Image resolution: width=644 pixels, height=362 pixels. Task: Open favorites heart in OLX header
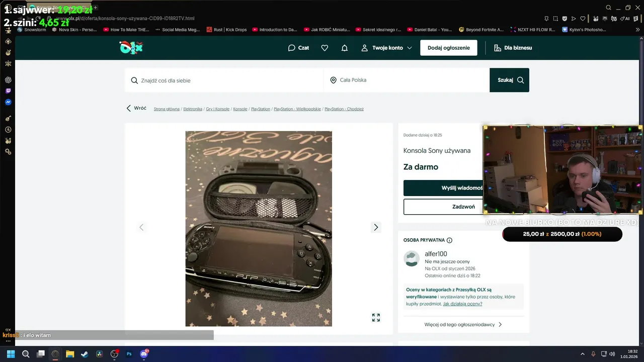tap(325, 48)
